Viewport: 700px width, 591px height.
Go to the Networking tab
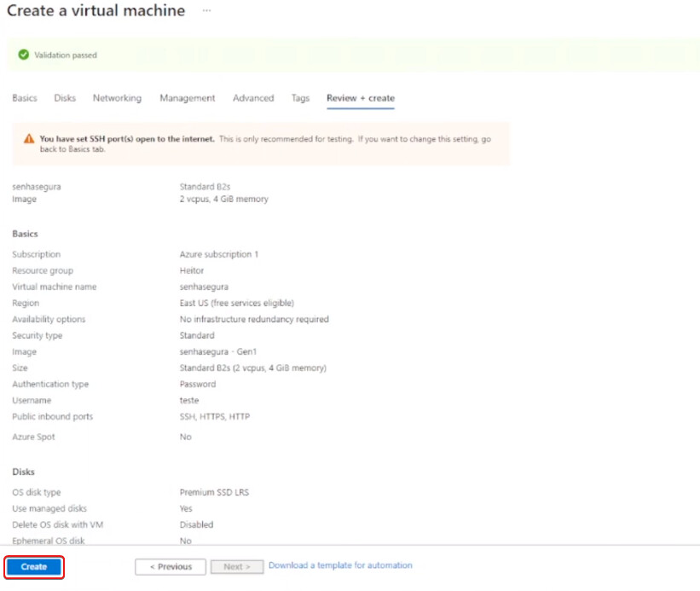click(x=117, y=98)
